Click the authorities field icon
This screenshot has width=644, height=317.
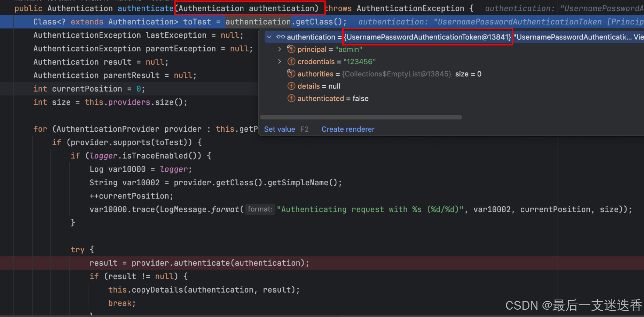(291, 74)
